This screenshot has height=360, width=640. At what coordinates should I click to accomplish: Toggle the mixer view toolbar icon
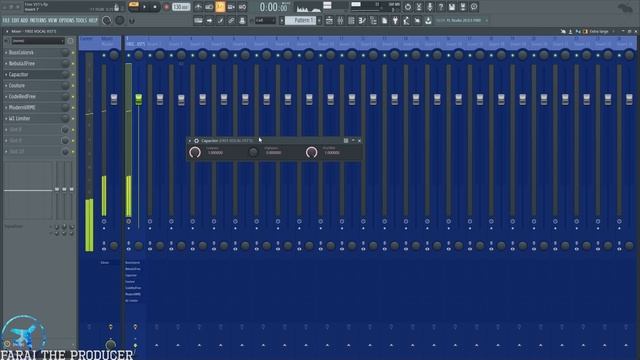point(362,20)
